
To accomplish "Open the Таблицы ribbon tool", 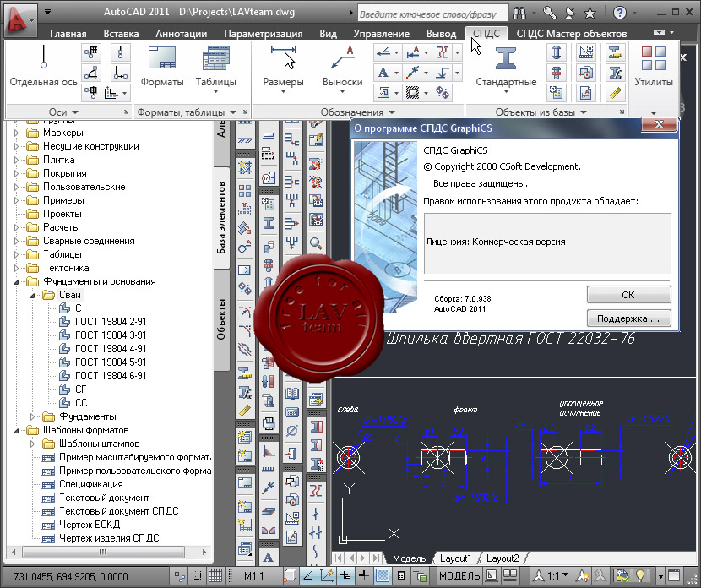I will click(216, 69).
